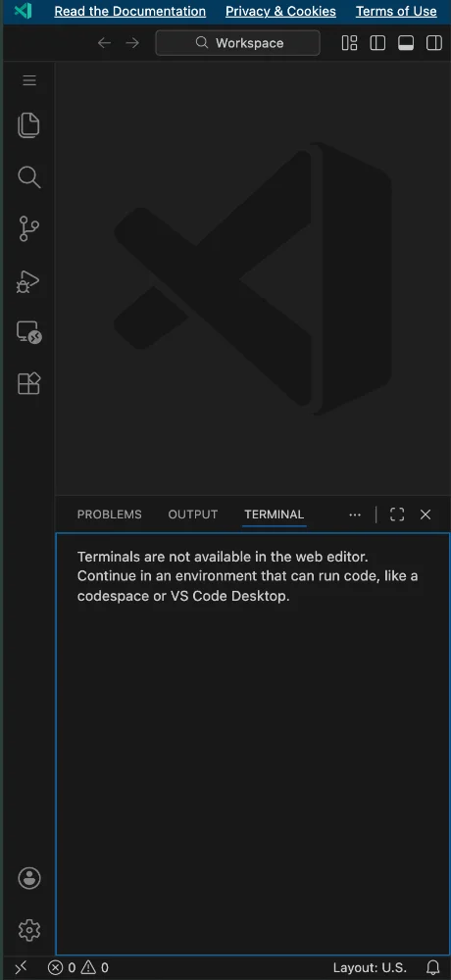Open the Customize Layout menu
The image size is (451, 980).
[x=350, y=43]
